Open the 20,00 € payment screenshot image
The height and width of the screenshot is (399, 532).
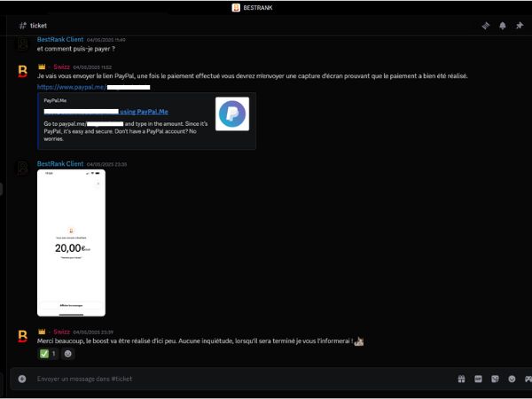71,242
